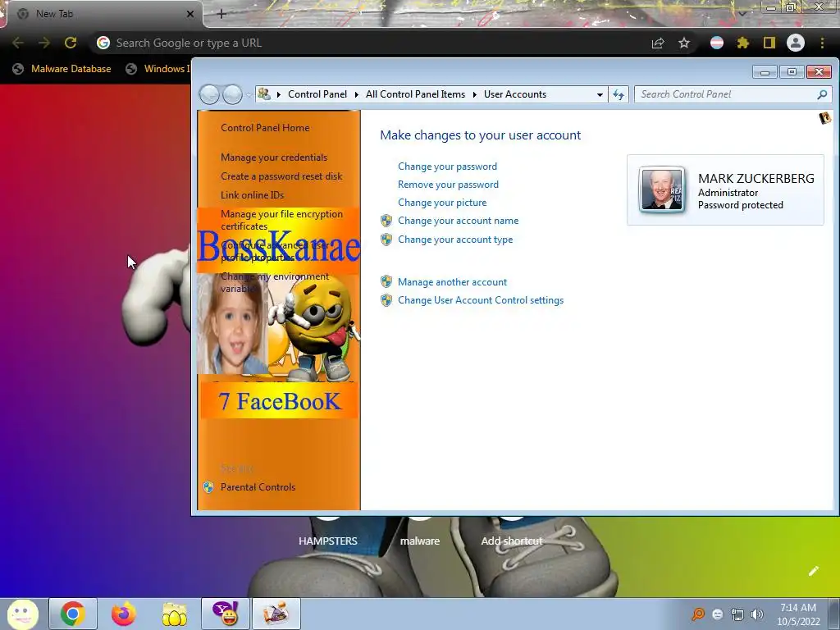
Task: Expand the arrow before Control Panel breadcrumb
Action: (x=279, y=95)
